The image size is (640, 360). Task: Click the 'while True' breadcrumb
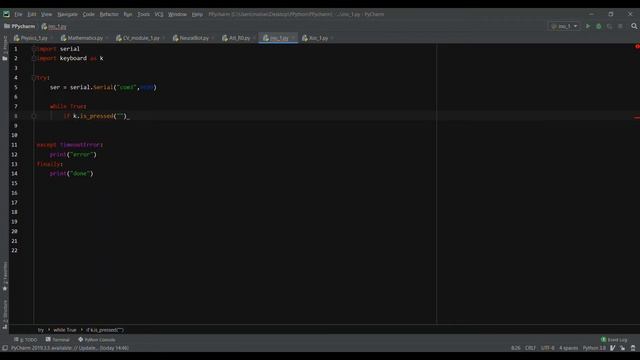click(64, 330)
